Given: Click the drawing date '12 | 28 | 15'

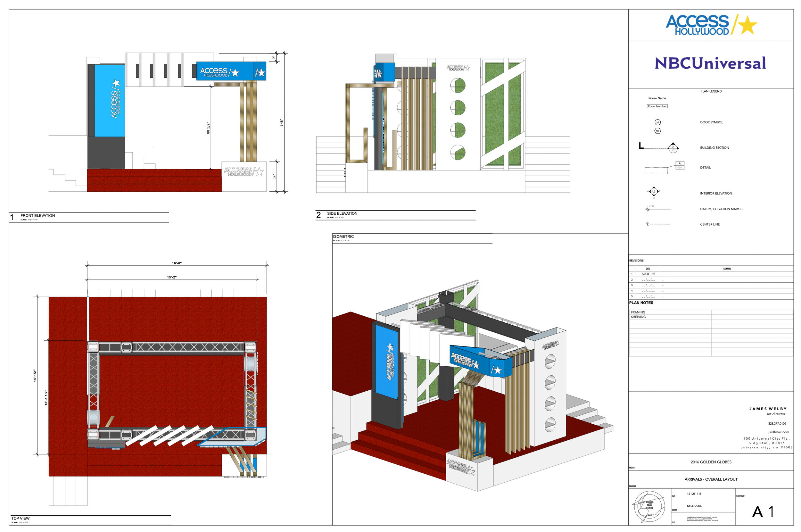Looking at the screenshot, I should pyautogui.click(x=694, y=494).
